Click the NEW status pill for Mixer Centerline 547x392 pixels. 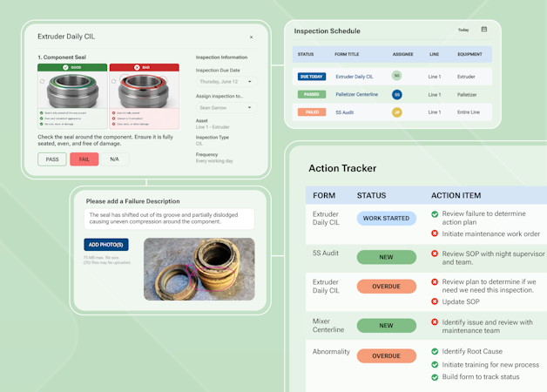(386, 326)
